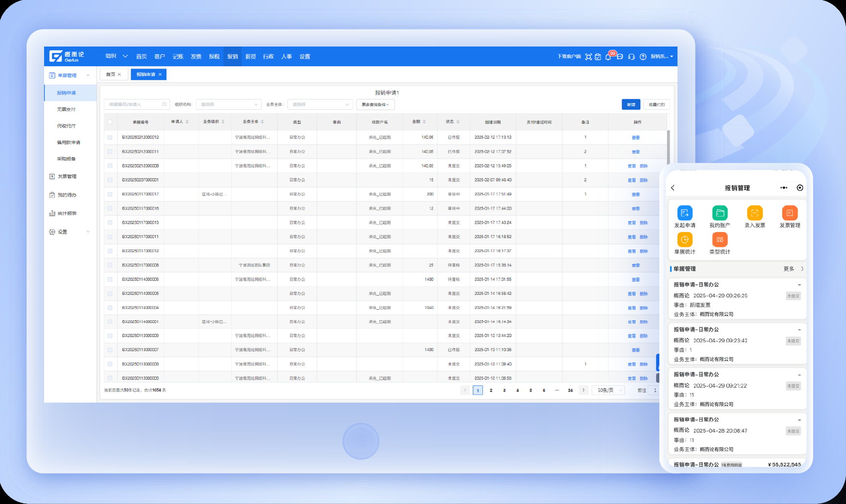The image size is (846, 504).
Task: Open the chat message bubble icon
Action: (x=620, y=57)
